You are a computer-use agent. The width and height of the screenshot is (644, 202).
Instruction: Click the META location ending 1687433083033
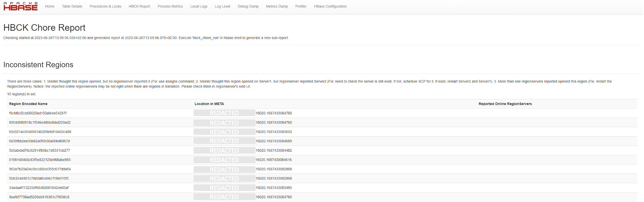pos(243,132)
